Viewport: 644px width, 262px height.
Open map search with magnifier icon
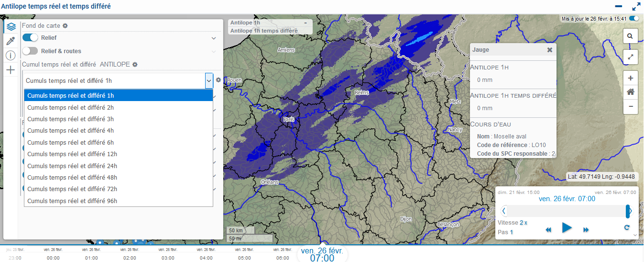(x=631, y=36)
